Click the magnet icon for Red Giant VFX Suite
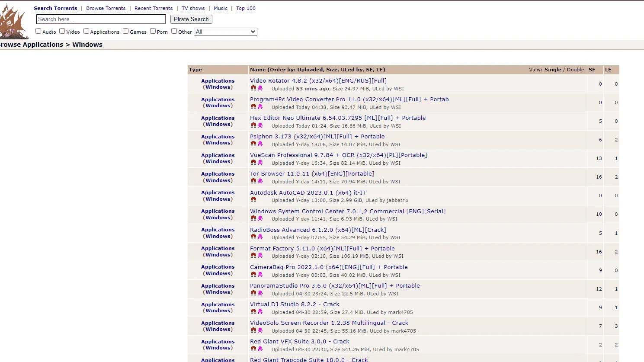 click(x=253, y=349)
